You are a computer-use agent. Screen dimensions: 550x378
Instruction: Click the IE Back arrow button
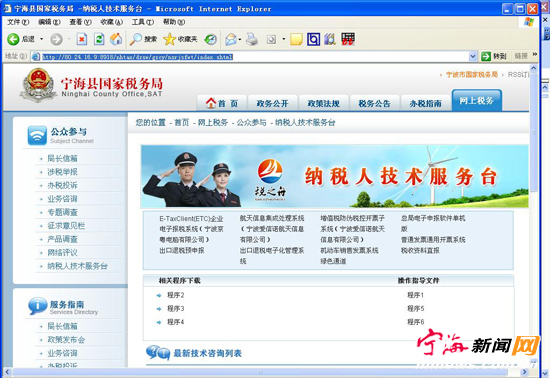tap(13, 39)
